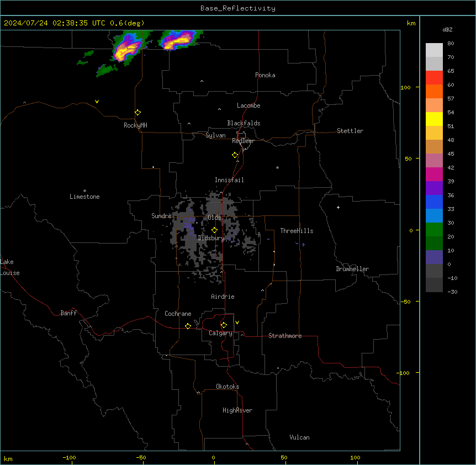This screenshot has width=476, height=465.
Task: Click the Sundre city label
Action: coord(161,216)
